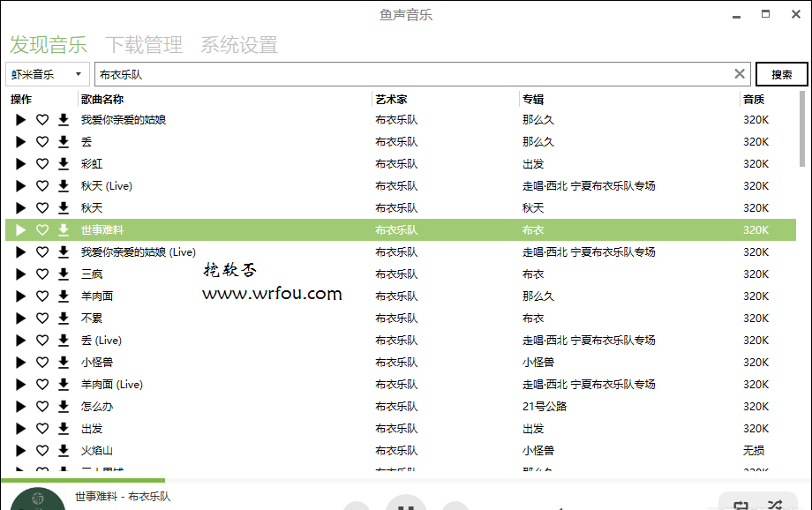The height and width of the screenshot is (510, 812).
Task: Play the song 怎么办
Action: point(20,407)
